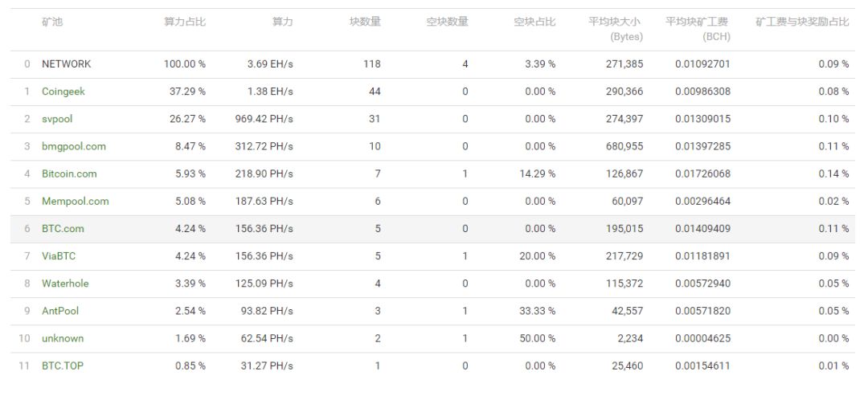Select the 0.00296464 fee value
868x396 pixels.
(702, 202)
